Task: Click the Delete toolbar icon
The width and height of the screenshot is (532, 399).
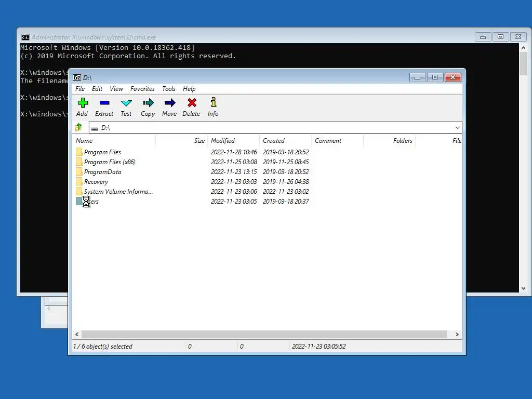Action: (x=192, y=103)
